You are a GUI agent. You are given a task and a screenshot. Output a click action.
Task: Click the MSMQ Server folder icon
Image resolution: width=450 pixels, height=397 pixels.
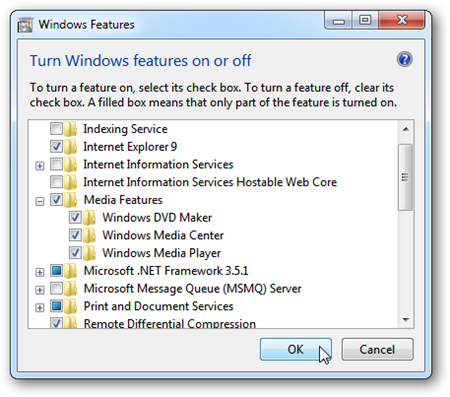[71, 288]
